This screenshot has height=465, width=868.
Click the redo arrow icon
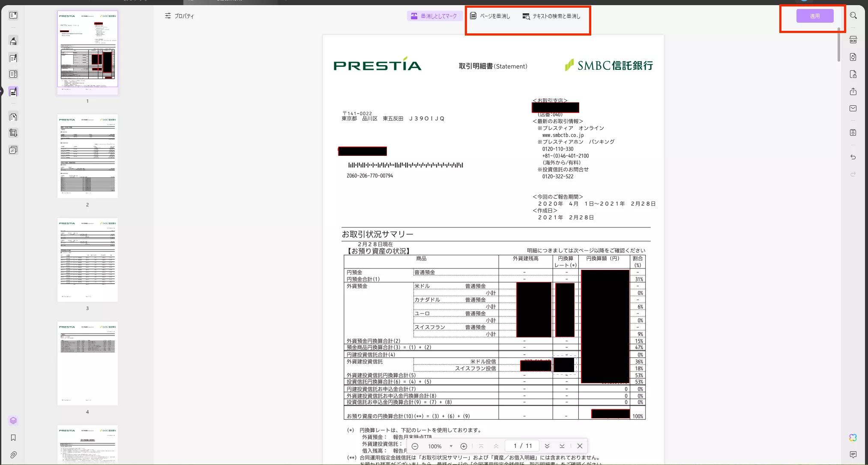[x=853, y=174]
